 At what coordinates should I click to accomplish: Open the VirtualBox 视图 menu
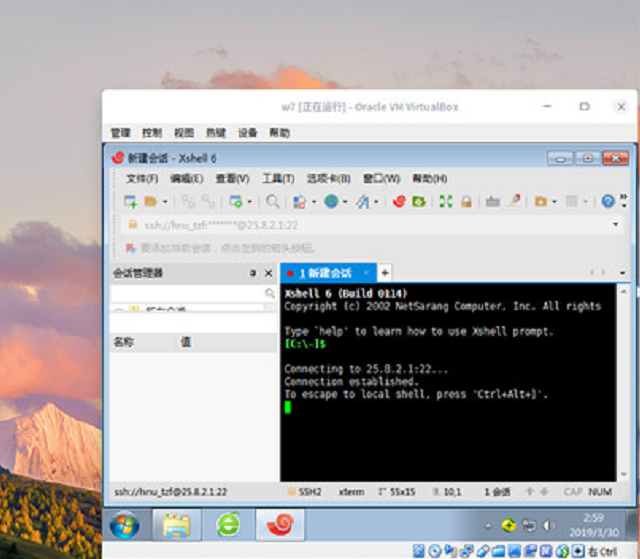(x=184, y=133)
